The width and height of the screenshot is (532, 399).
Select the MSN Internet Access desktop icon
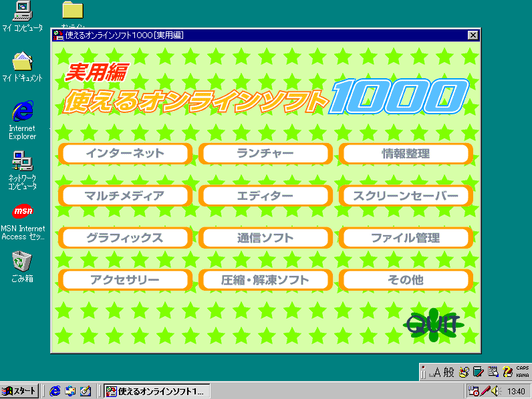tap(23, 222)
